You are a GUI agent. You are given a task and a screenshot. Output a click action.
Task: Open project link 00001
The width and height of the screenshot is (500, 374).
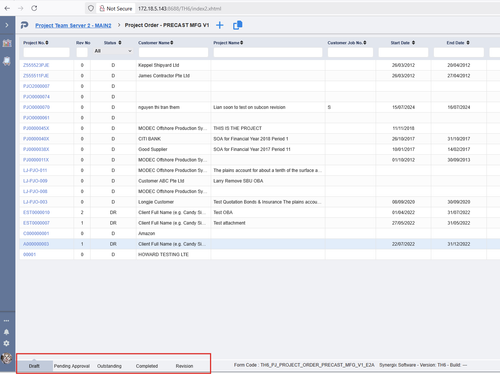tap(29, 254)
